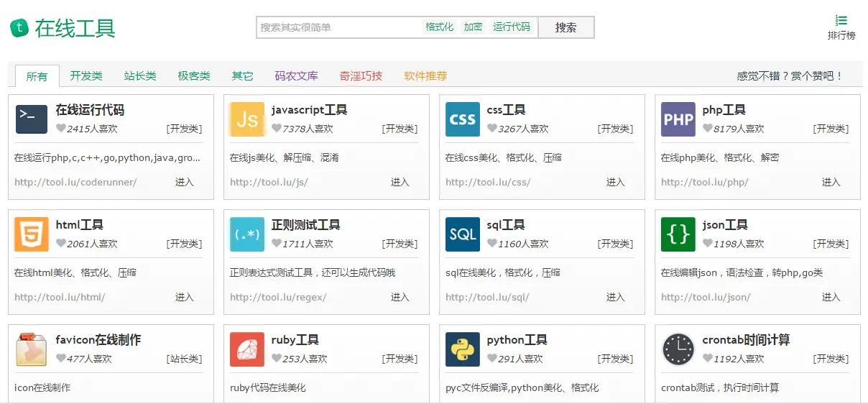Click the green site logo icon

(x=19, y=28)
